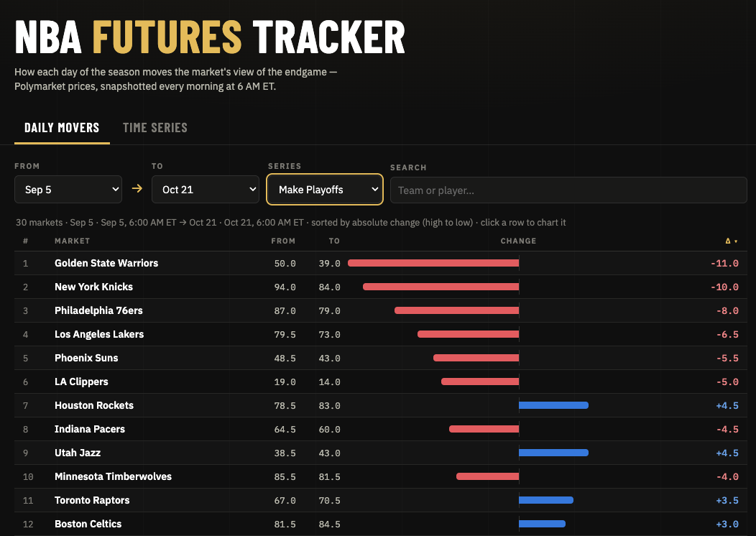Open the Utah Jazz market
Viewport: 756px width, 536px height.
[381, 453]
